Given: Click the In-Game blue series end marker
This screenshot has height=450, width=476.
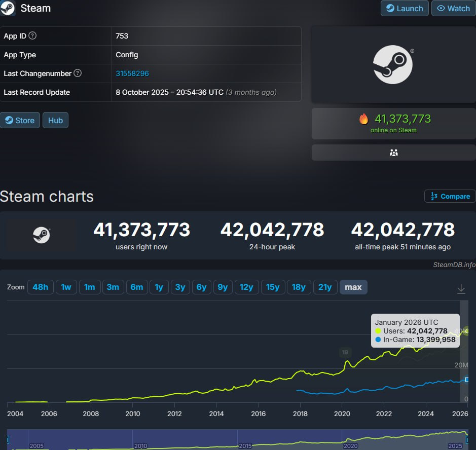Looking at the screenshot, I should pyautogui.click(x=467, y=380).
